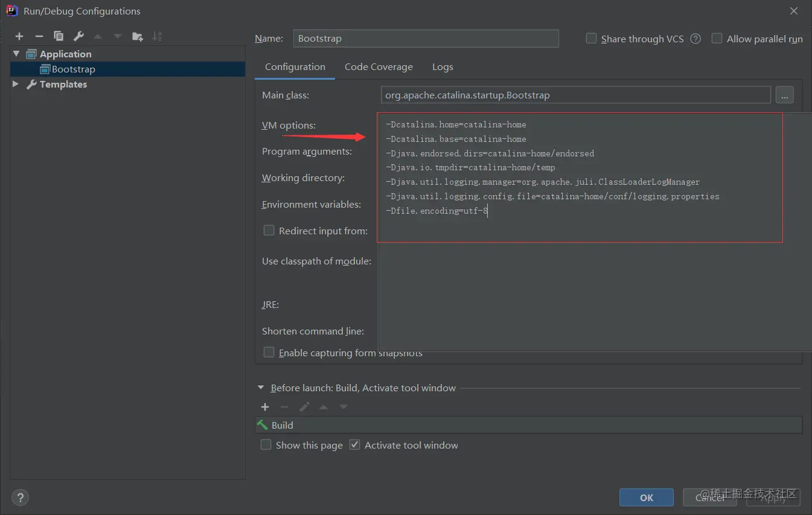Viewport: 812px width, 515px height.
Task: Switch to the Code Coverage tab
Action: (x=379, y=67)
